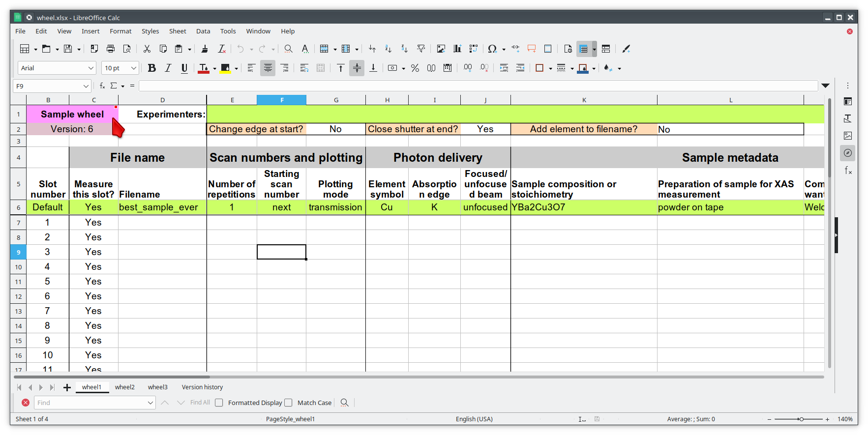Open the Paste options dropdown arrow

point(189,49)
